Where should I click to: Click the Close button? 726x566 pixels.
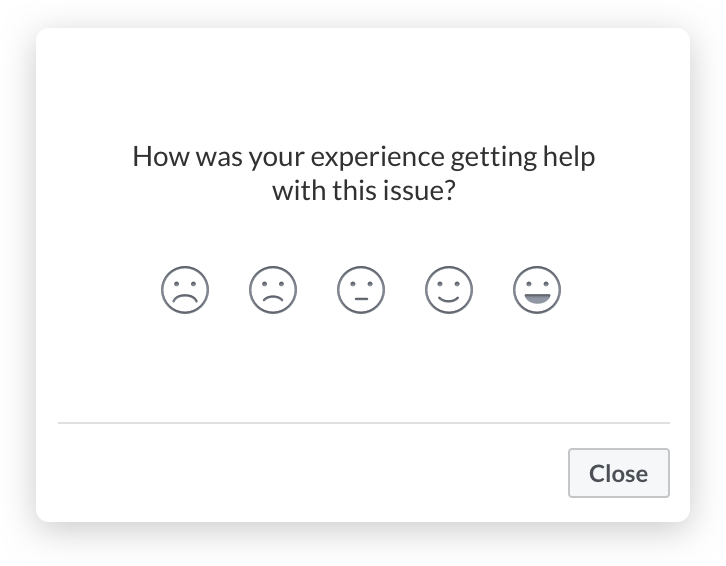(618, 473)
